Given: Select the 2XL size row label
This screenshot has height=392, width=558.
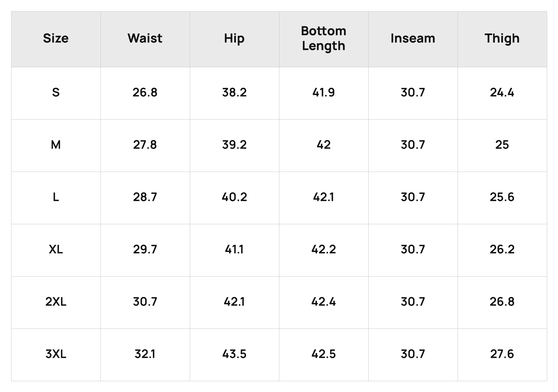Looking at the screenshot, I should pyautogui.click(x=56, y=302).
